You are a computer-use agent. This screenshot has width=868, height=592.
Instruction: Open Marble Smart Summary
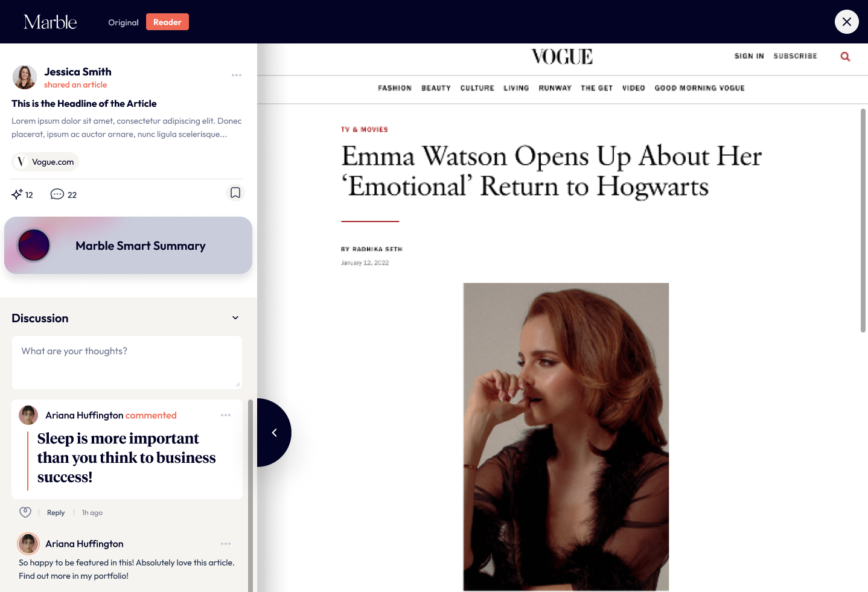[x=128, y=246]
